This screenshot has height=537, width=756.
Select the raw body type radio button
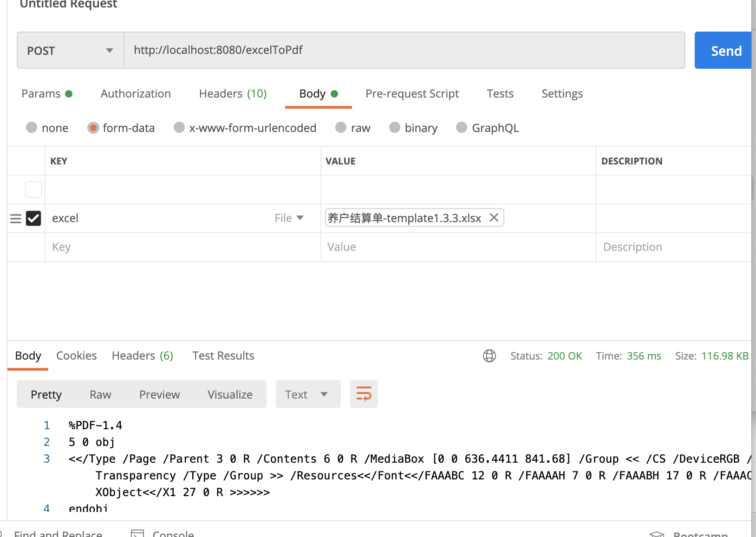tap(341, 128)
